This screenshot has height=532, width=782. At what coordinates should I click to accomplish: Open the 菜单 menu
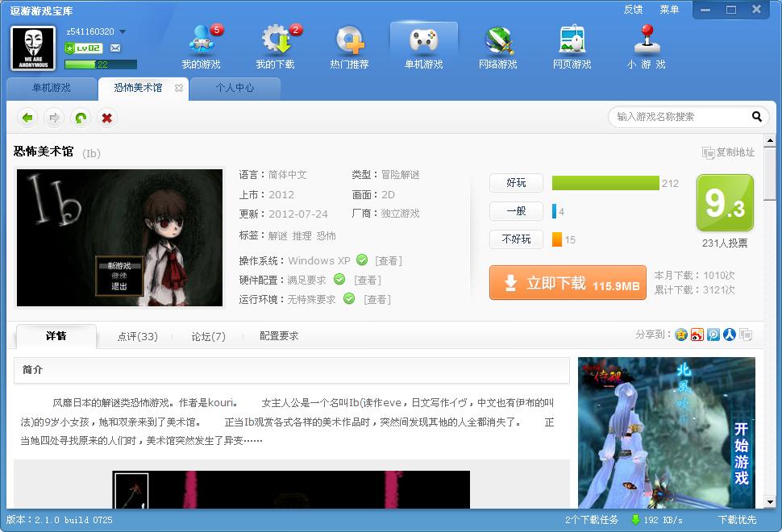click(x=669, y=10)
